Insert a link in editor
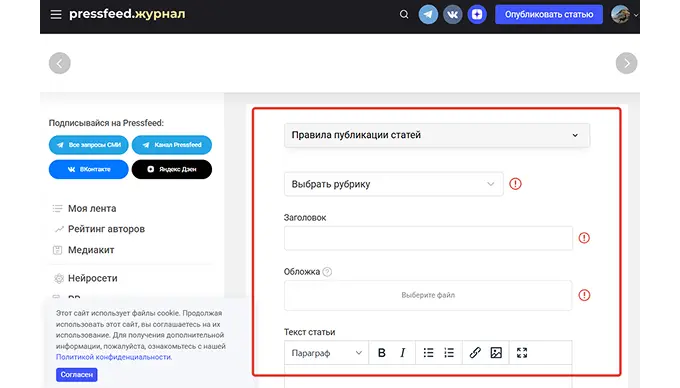 click(475, 353)
